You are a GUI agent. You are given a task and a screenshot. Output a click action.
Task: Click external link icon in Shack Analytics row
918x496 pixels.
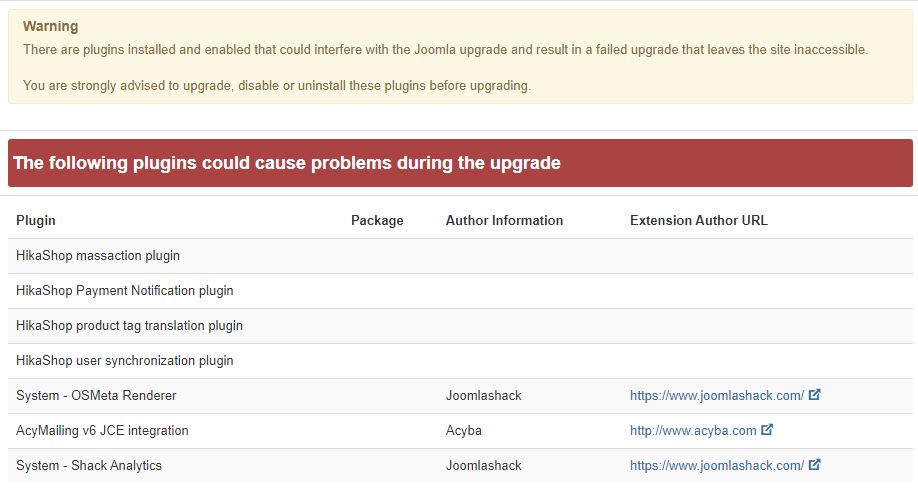(x=814, y=465)
